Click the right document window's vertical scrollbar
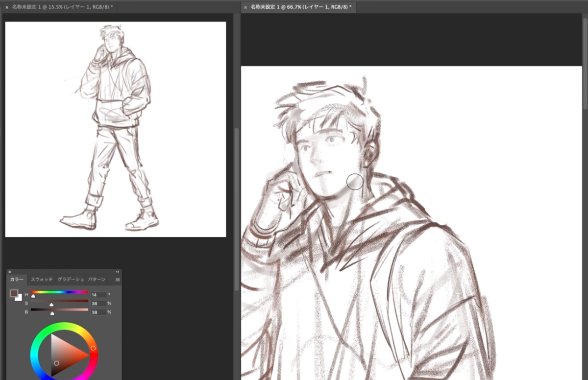Image resolution: width=588 pixels, height=380 pixels. tap(585, 64)
